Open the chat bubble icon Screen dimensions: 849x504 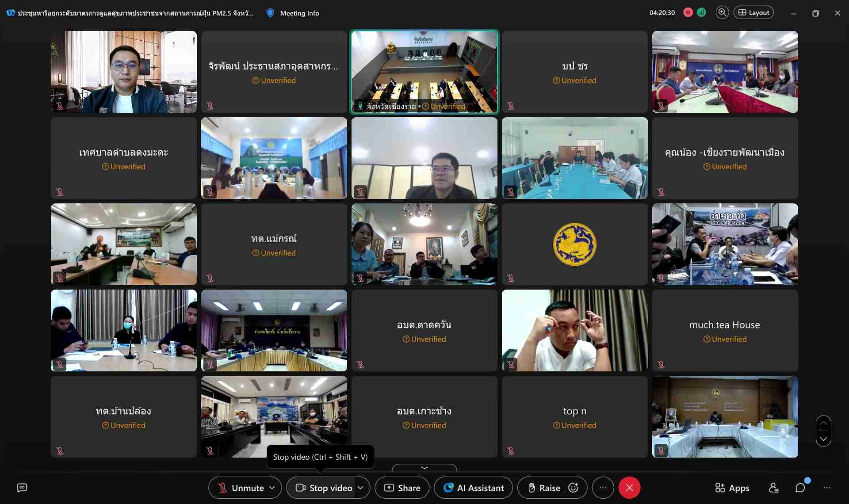tap(800, 488)
